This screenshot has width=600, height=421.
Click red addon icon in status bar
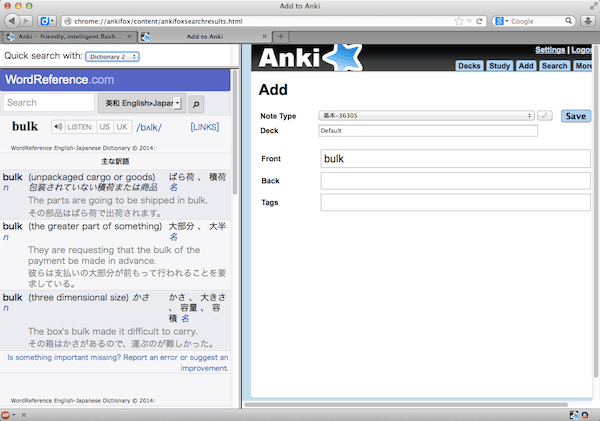pos(5,414)
